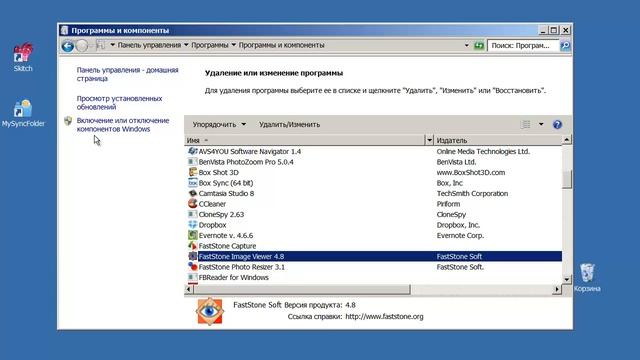The image size is (640, 360).
Task: Click the shield icon beside Windows components
Action: point(68,121)
